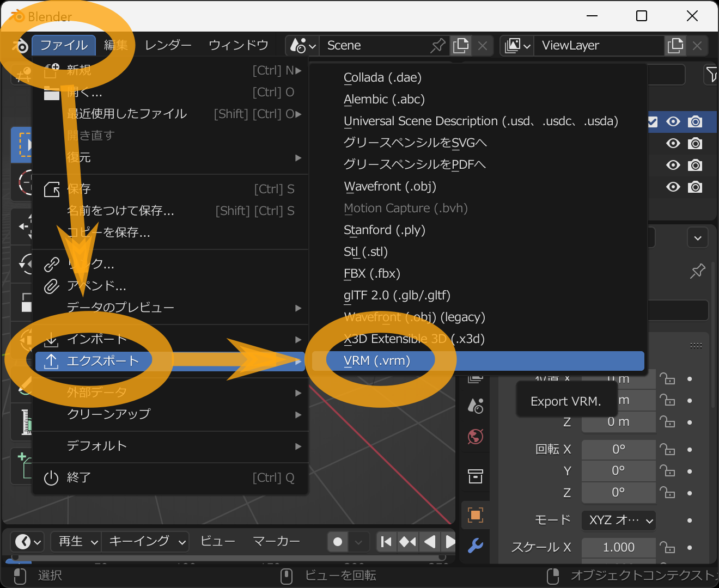Toggle visibility eye in fourth outliner row
This screenshot has height=588, width=719.
(673, 187)
